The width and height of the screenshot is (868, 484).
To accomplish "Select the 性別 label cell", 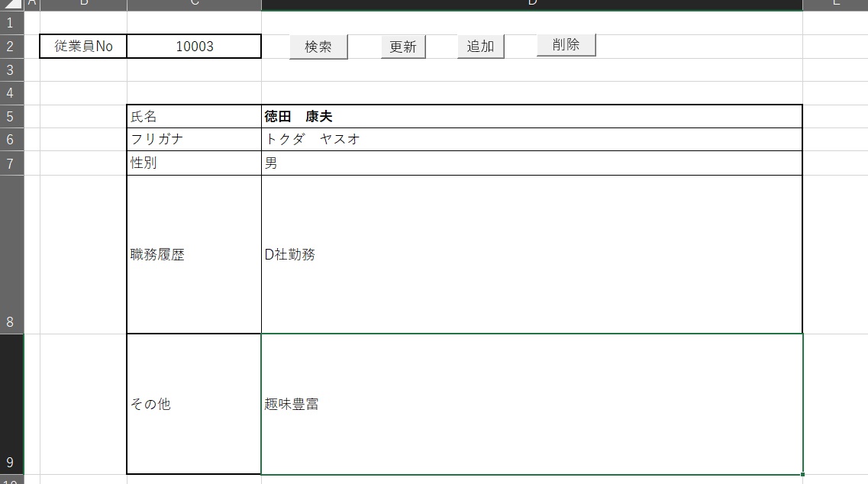I will (x=194, y=163).
